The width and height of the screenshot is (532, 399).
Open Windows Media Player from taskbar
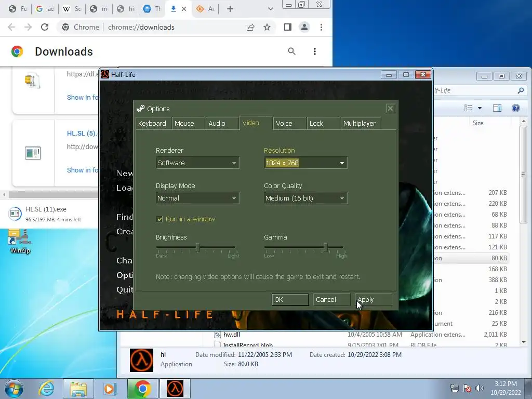pos(110,389)
